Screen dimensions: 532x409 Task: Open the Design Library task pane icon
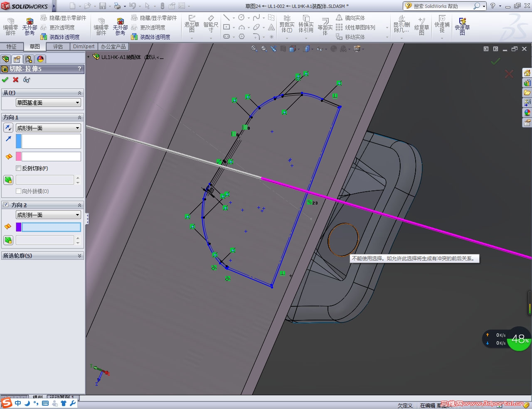click(x=527, y=83)
